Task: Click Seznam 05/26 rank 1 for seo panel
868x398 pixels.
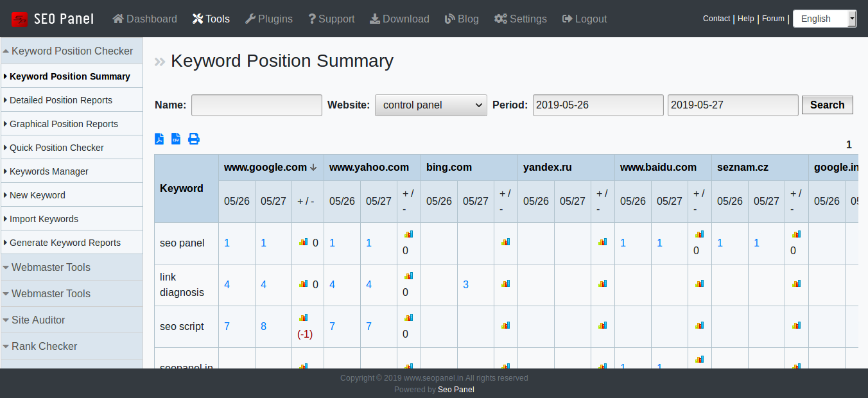Action: (x=720, y=243)
